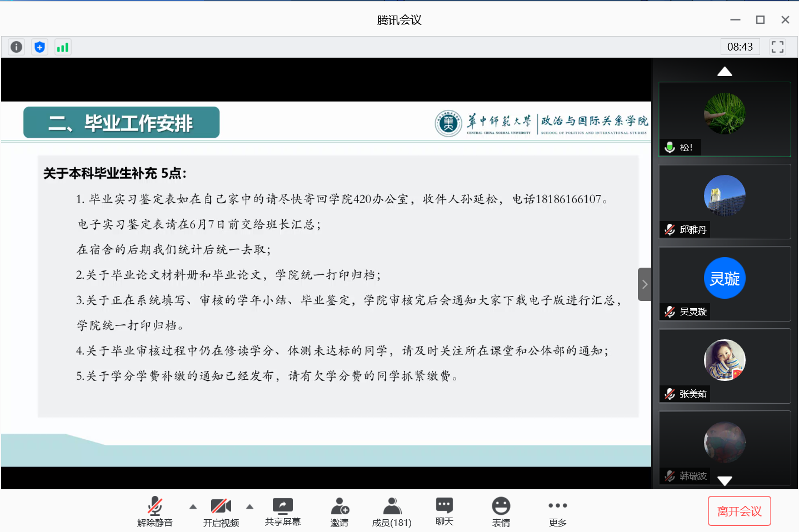Open the blue security shield icon
799x532 pixels.
39,47
